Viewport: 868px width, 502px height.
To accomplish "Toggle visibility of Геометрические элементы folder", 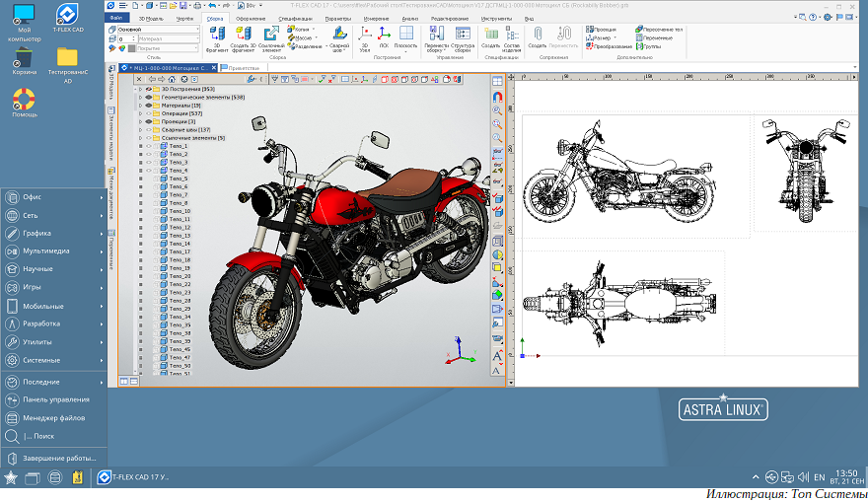I will pyautogui.click(x=148, y=97).
